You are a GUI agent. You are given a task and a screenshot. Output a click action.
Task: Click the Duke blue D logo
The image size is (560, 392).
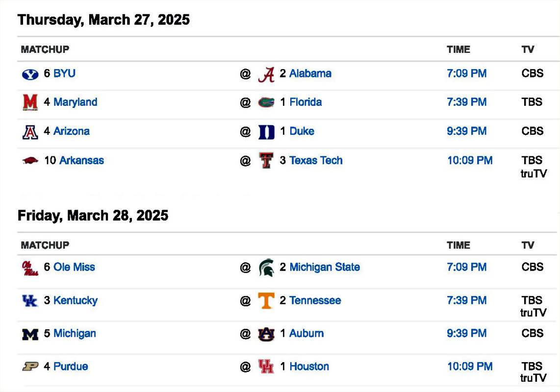266,132
